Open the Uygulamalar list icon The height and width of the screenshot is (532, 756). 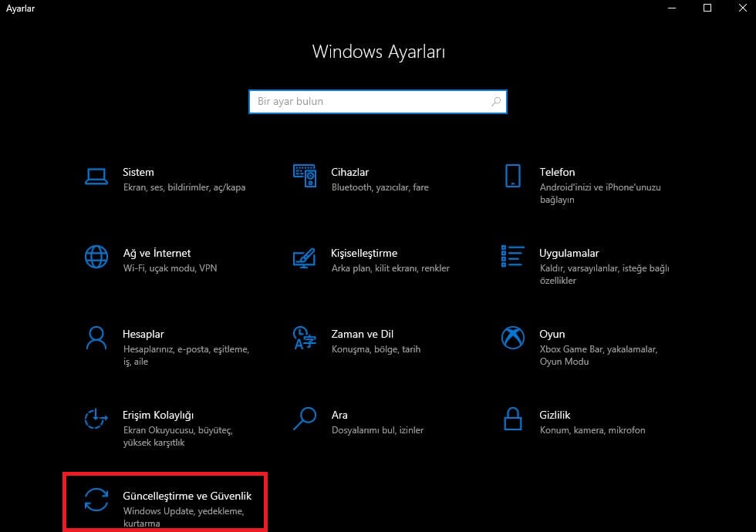tap(512, 256)
